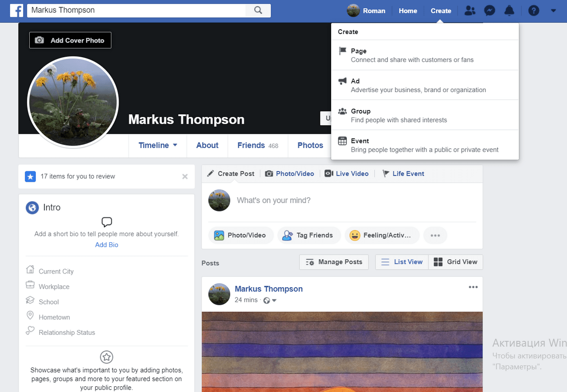Switch to the Friends tab
This screenshot has width=567, height=392.
tap(258, 145)
